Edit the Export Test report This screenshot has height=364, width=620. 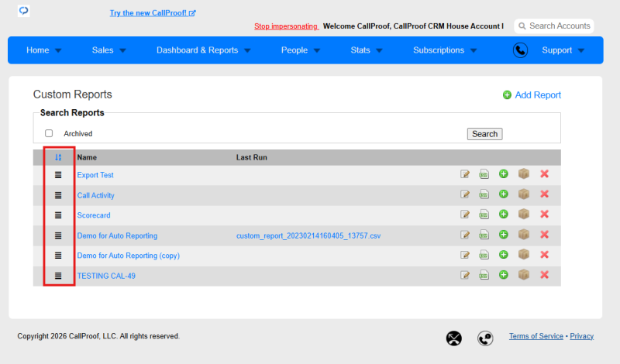tap(465, 174)
